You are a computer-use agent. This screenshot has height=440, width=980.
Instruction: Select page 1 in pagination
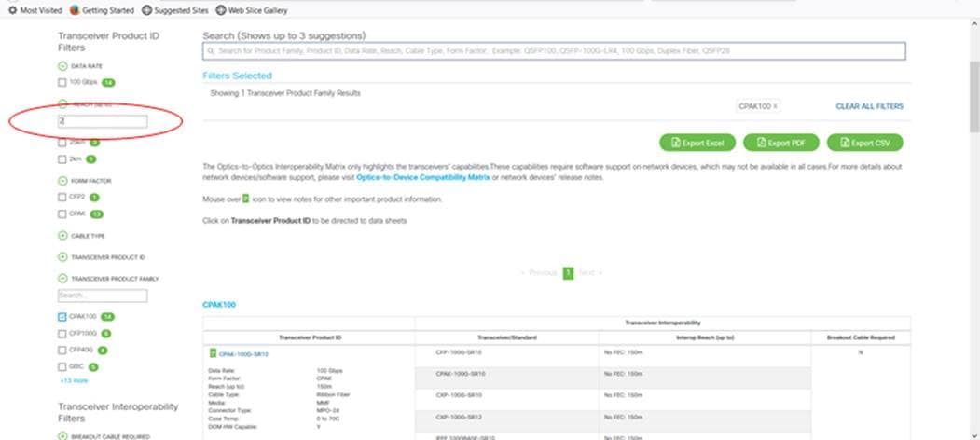[x=568, y=273]
